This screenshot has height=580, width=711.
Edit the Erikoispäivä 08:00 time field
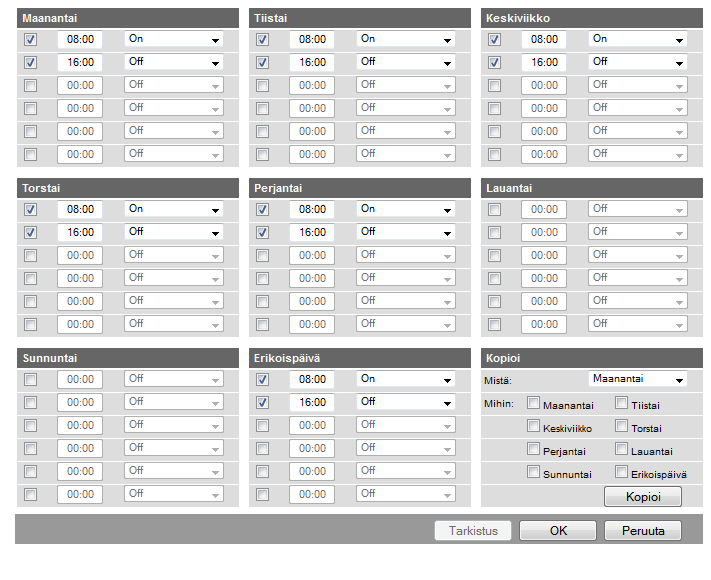coord(312,380)
